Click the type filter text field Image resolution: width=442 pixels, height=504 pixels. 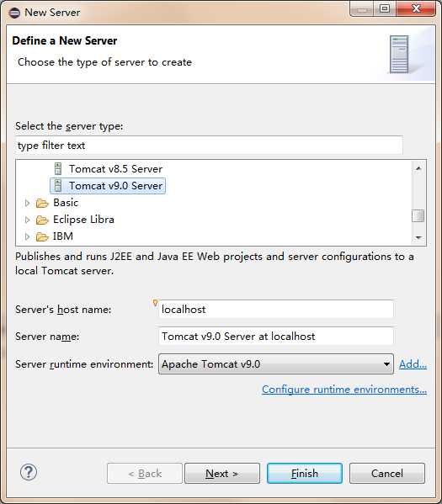(x=209, y=146)
